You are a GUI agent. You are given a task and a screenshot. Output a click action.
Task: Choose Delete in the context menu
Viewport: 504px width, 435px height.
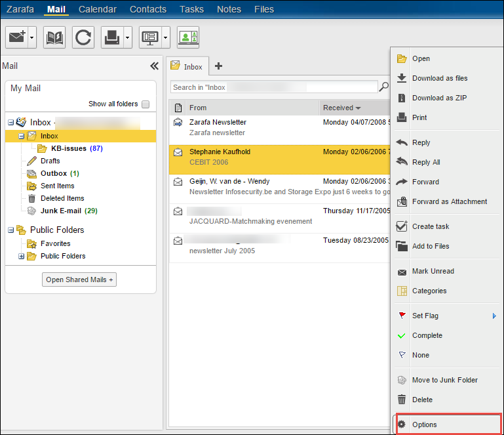point(447,400)
